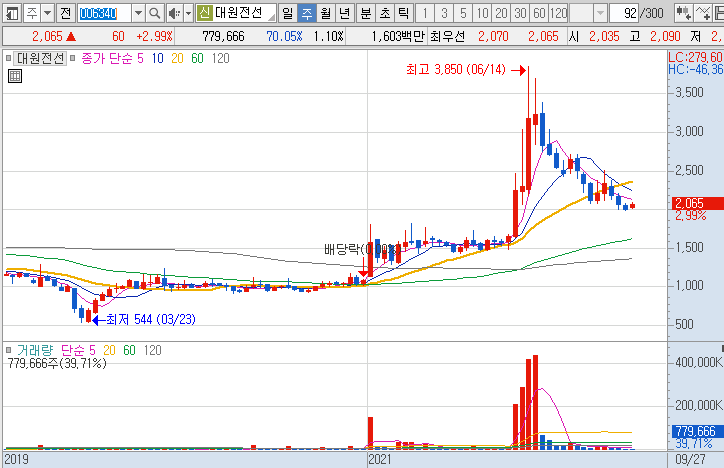Viewport: 724px width, 468px height.
Task: Select the 30 interval button
Action: point(520,13)
